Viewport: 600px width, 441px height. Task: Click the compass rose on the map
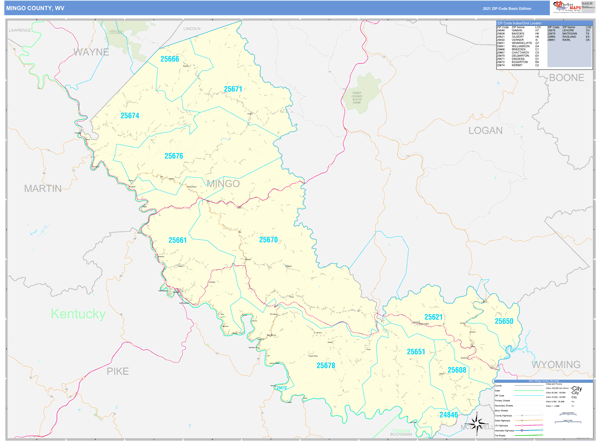click(476, 421)
